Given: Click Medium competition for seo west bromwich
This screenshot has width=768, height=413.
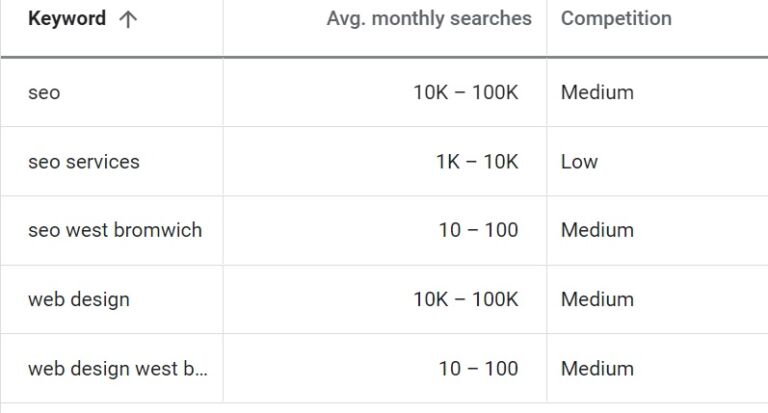Looking at the screenshot, I should point(597,230).
